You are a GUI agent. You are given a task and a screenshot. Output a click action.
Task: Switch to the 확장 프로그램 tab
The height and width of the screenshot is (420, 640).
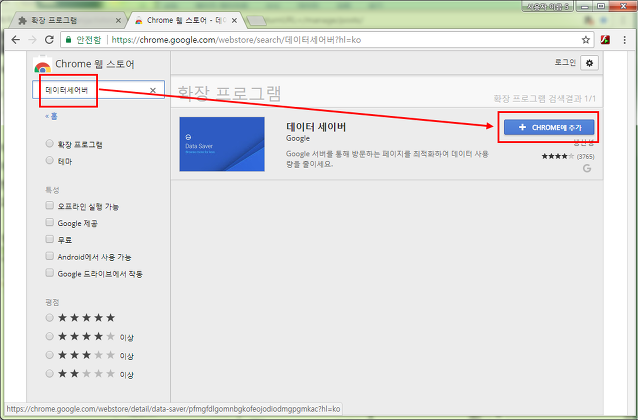[x=67, y=20]
